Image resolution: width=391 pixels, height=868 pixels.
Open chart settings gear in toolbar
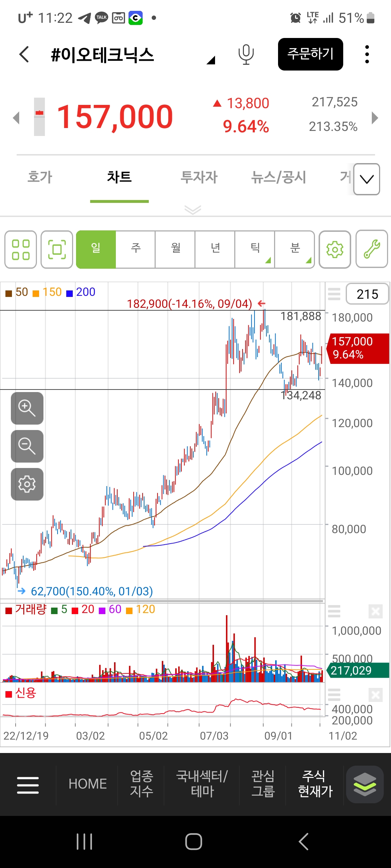pyautogui.click(x=335, y=250)
